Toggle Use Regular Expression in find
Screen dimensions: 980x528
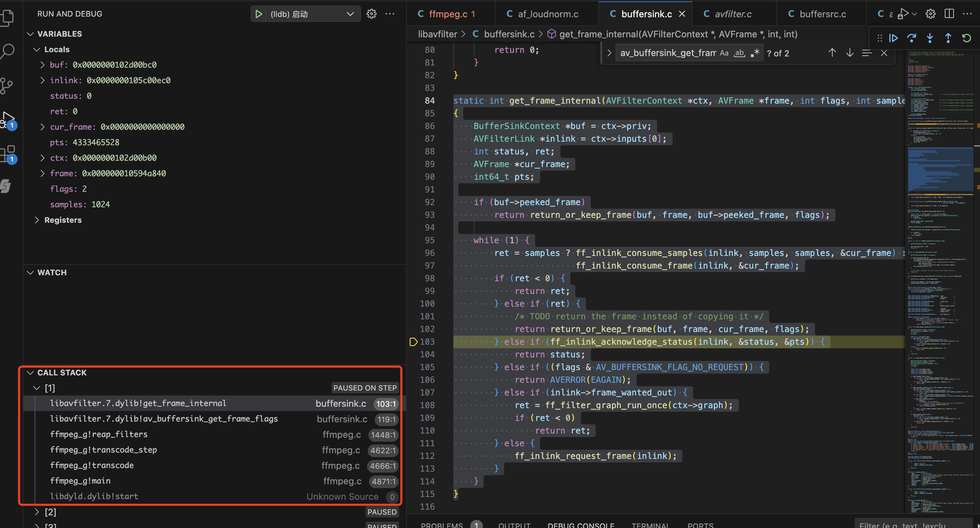point(755,53)
